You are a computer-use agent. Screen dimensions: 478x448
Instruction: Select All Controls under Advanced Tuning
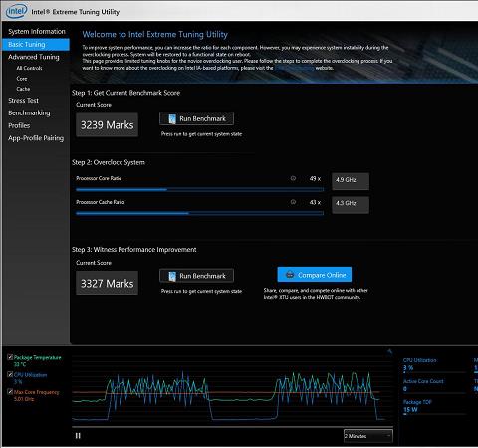pos(29,68)
